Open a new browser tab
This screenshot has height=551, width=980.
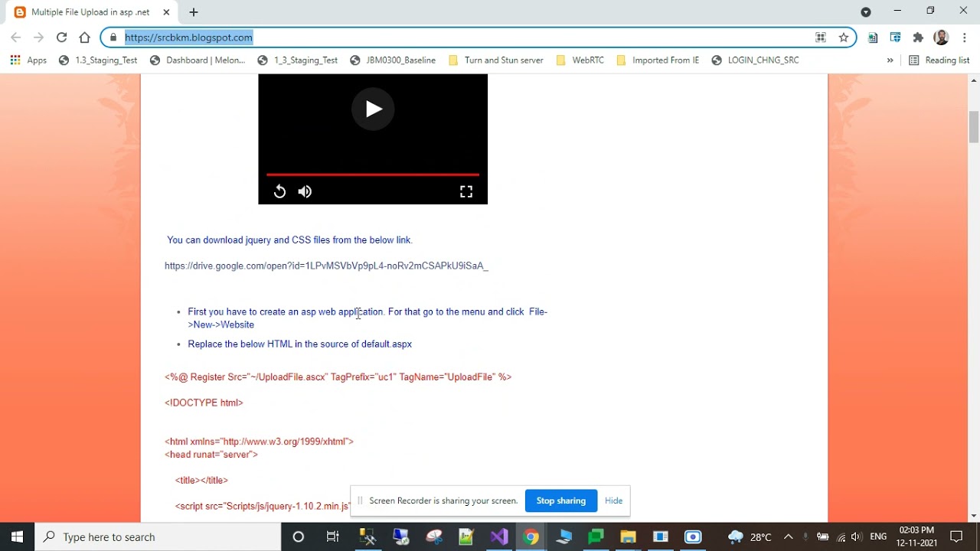tap(194, 12)
